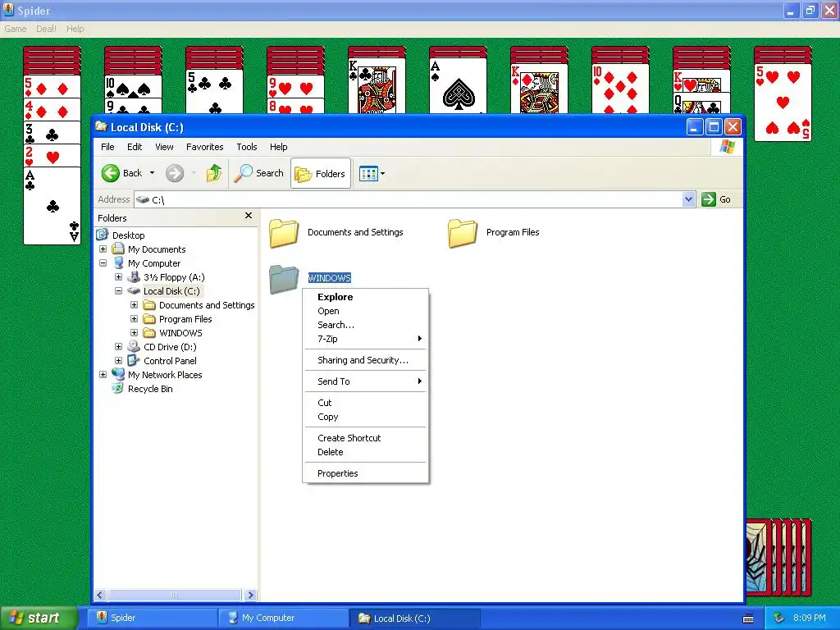Screen dimensions: 840x630
Task: Select Desktop in the folder tree
Action: [129, 235]
